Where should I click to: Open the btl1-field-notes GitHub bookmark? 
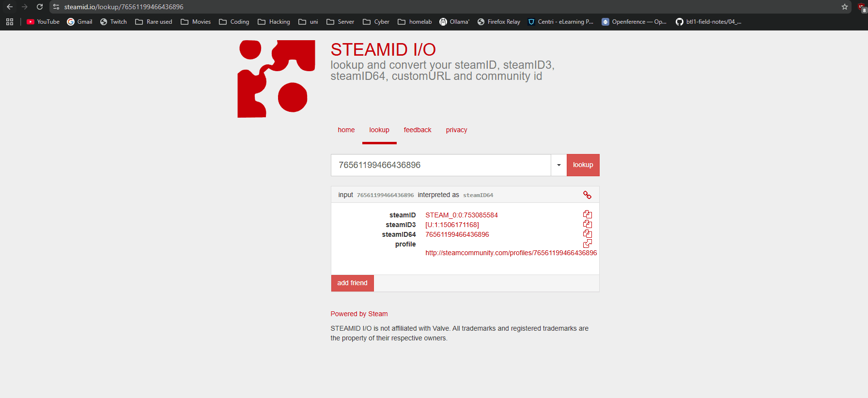[709, 22]
